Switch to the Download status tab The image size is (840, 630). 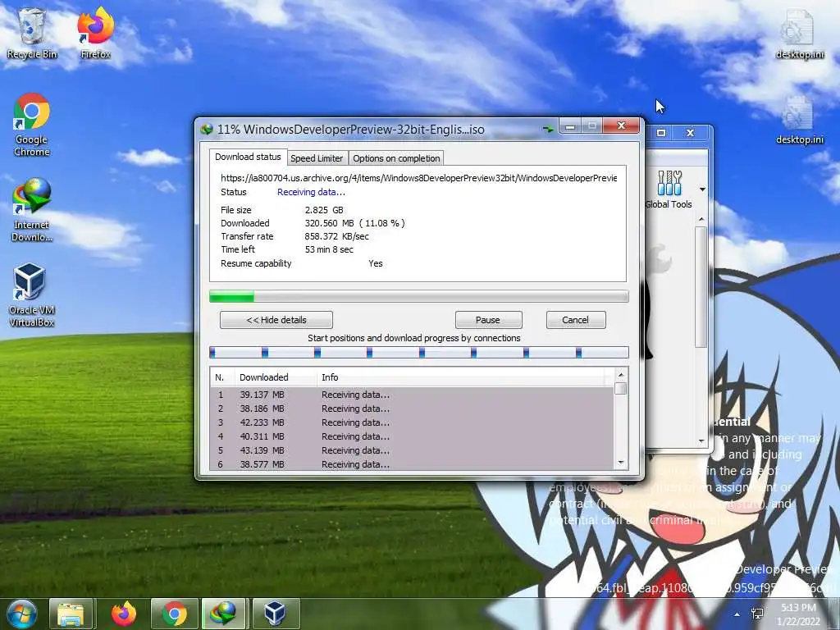click(x=248, y=157)
